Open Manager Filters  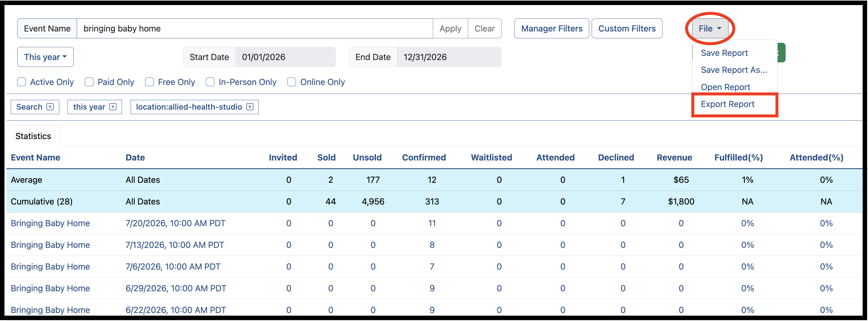click(x=551, y=29)
